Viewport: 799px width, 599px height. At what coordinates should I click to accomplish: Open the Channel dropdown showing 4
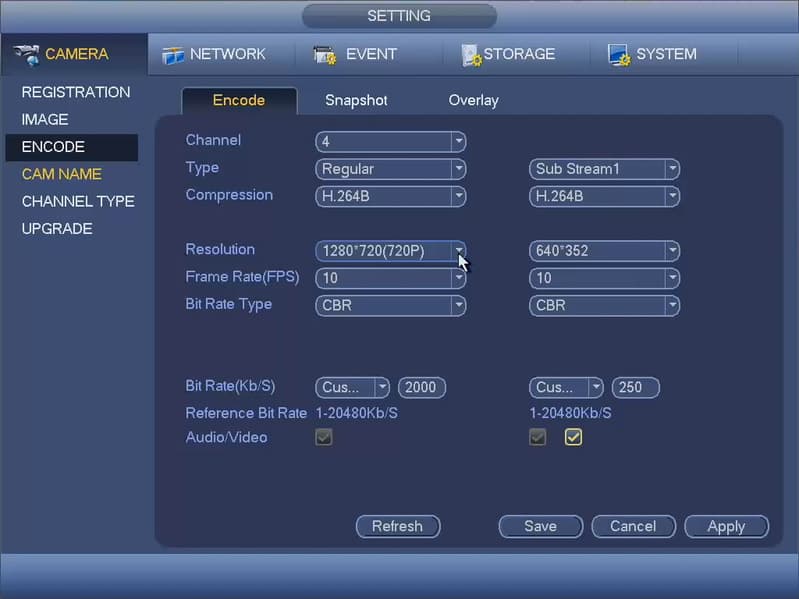(390, 142)
